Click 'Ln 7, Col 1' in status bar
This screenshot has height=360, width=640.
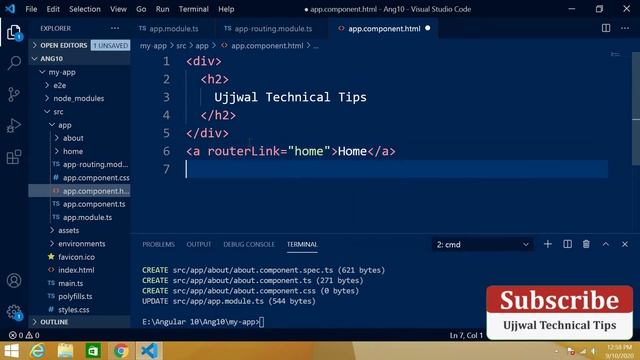point(466,335)
